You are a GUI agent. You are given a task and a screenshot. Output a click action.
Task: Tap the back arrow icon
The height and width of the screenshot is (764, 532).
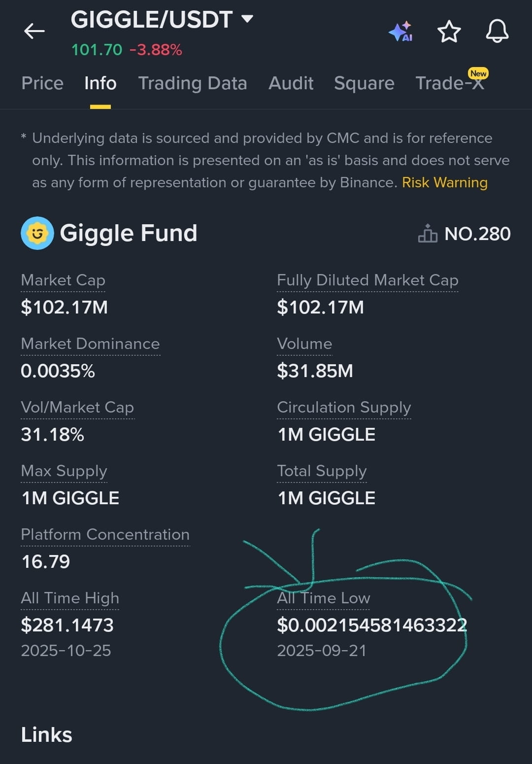point(34,31)
